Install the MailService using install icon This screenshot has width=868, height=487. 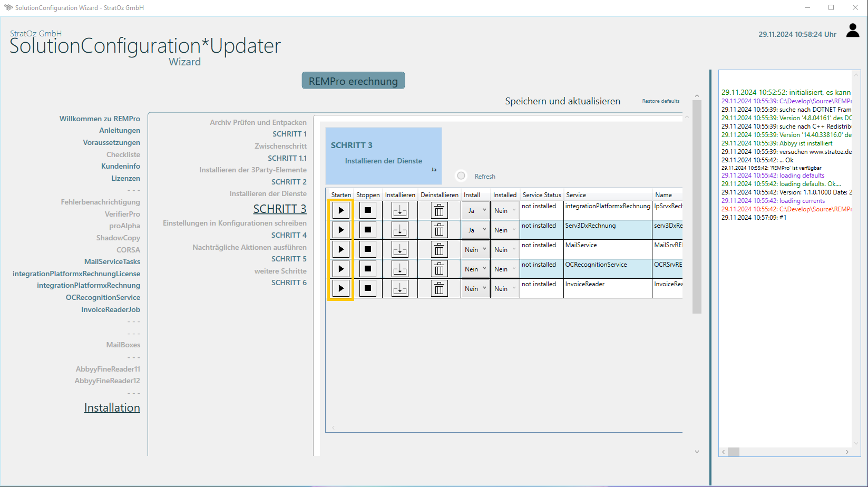(x=400, y=250)
